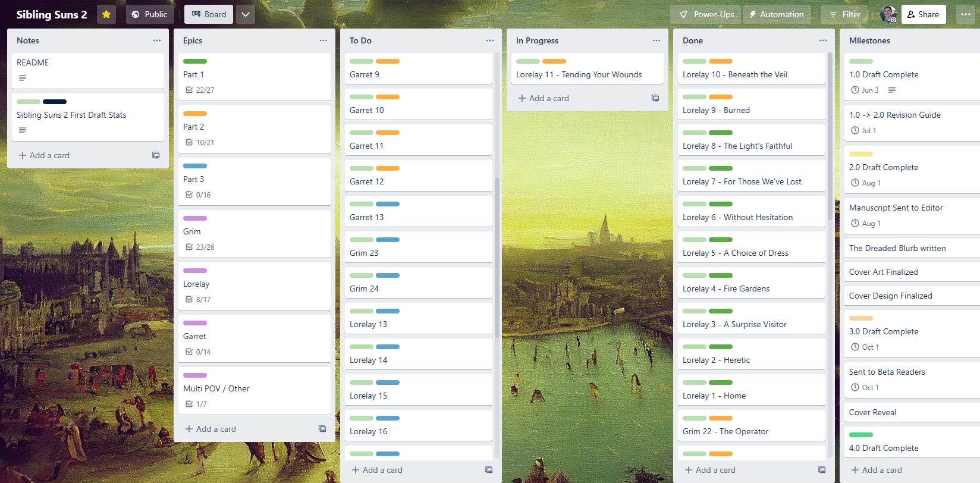Add a card to the Done list

(x=710, y=470)
